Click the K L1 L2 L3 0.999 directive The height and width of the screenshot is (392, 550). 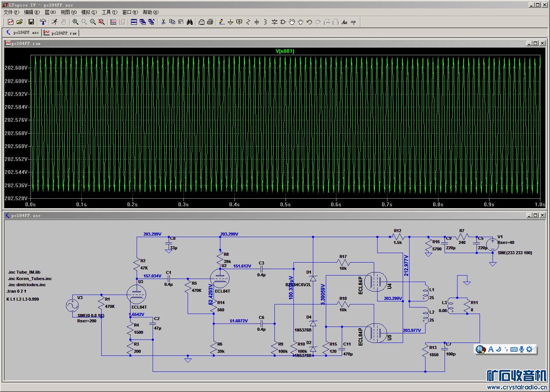pos(23,299)
